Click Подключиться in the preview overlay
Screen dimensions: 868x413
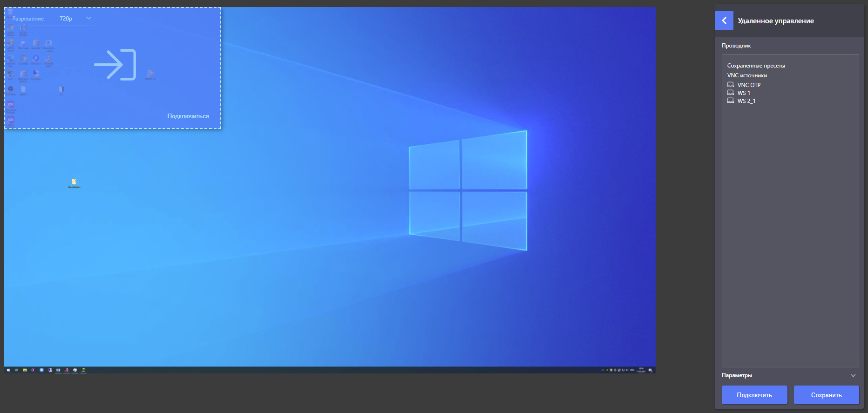pos(188,116)
